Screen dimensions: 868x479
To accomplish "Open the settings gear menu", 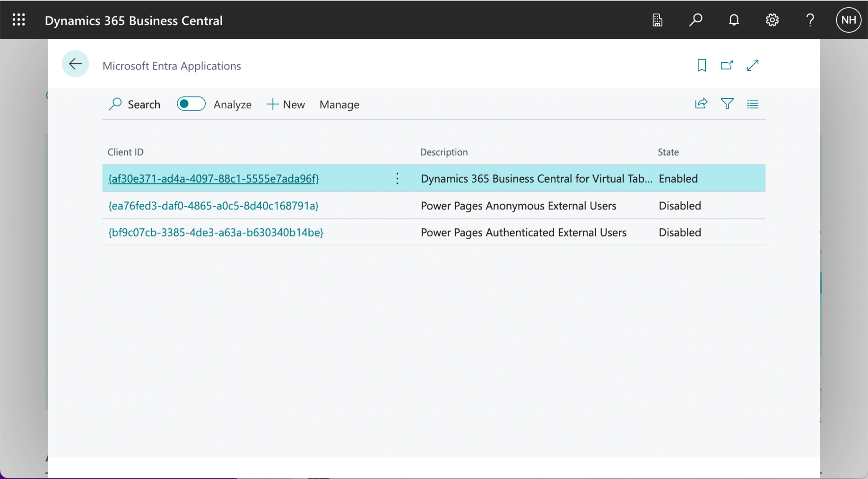I will click(x=772, y=20).
